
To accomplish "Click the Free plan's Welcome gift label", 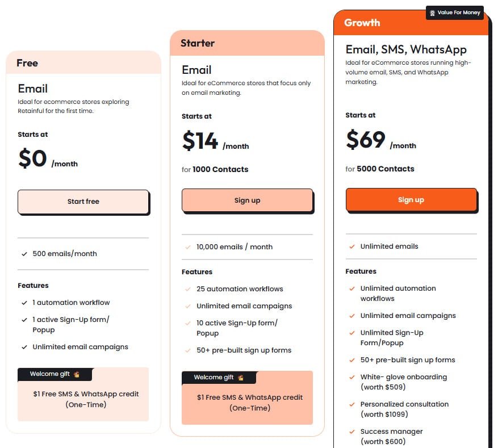I will pos(51,374).
